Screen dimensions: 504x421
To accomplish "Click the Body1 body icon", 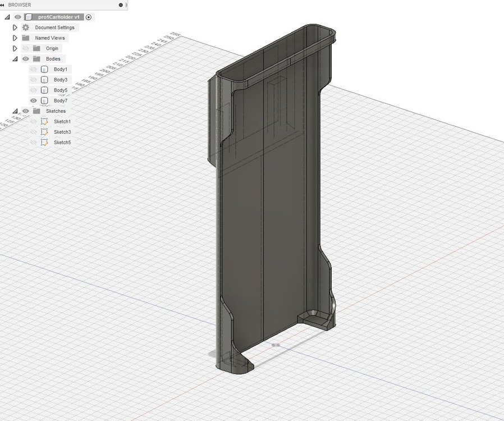I will [45, 69].
